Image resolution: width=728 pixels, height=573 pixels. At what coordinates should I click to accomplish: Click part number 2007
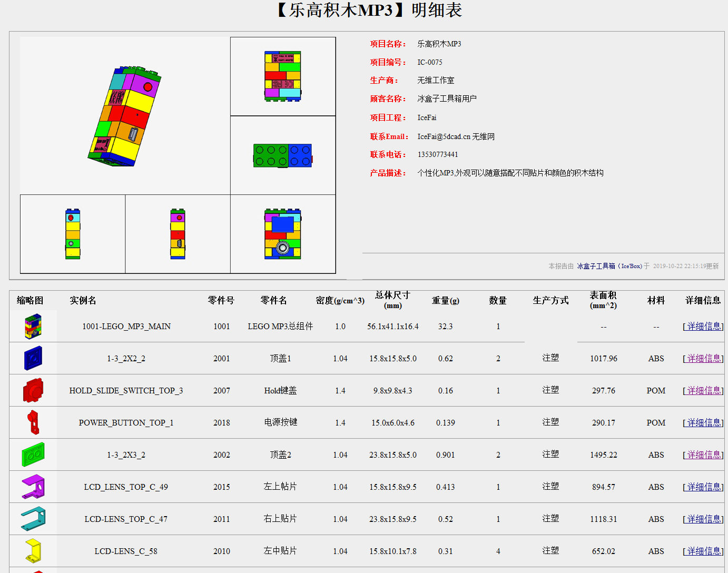click(x=222, y=391)
